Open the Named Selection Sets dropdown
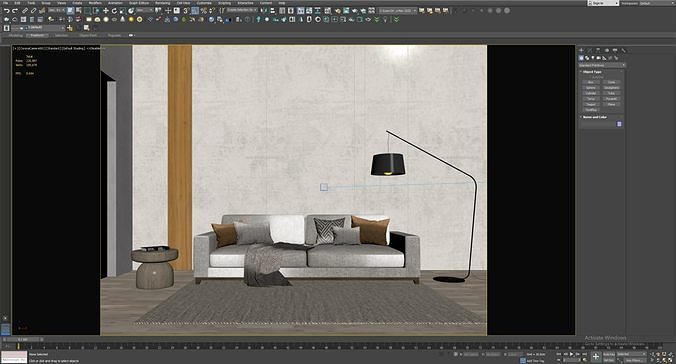This screenshot has width=676, height=364. point(242,10)
